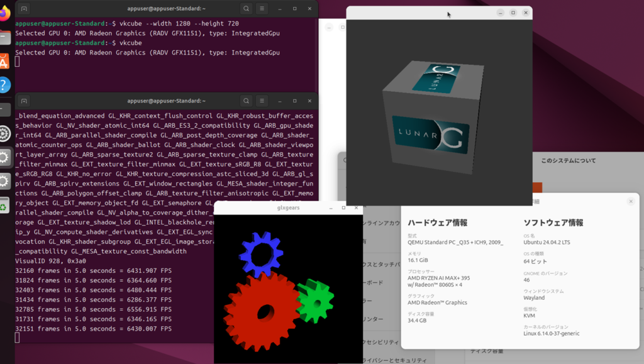Open hamburger menu of FPS output terminal
The height and width of the screenshot is (364, 644).
pos(262,101)
